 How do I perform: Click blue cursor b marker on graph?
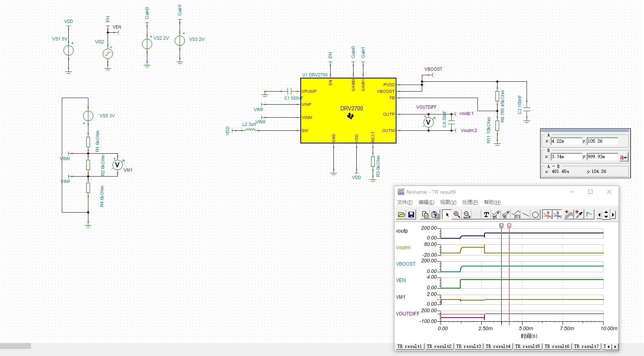pos(501,226)
